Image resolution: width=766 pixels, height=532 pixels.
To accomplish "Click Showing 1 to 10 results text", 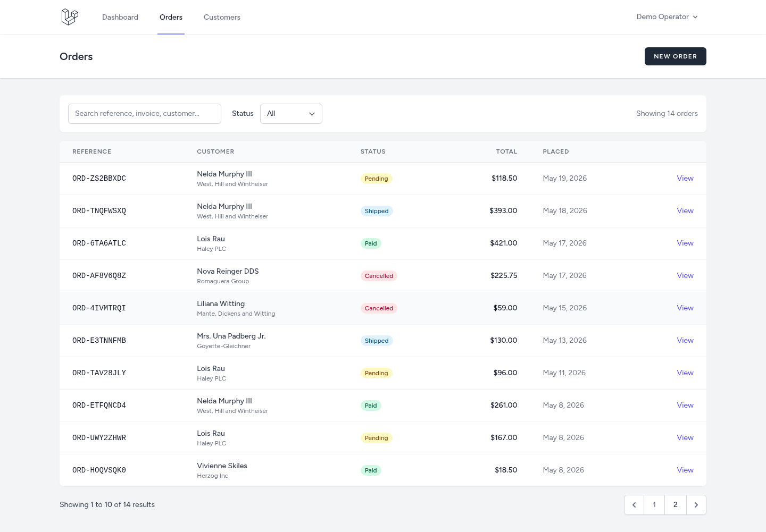I will pyautogui.click(x=107, y=505).
